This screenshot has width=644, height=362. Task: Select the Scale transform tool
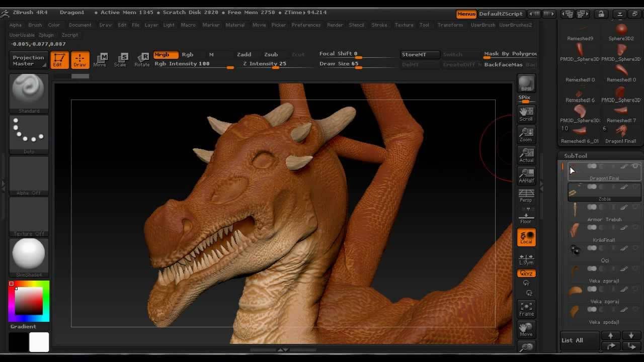pos(120,59)
